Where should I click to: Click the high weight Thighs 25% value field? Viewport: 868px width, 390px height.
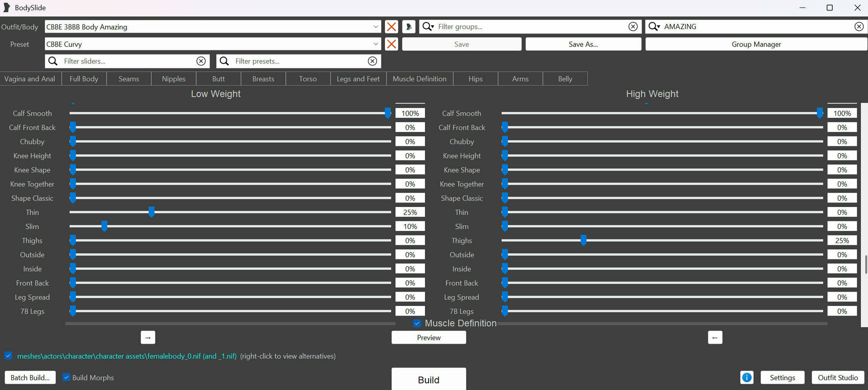click(x=842, y=240)
